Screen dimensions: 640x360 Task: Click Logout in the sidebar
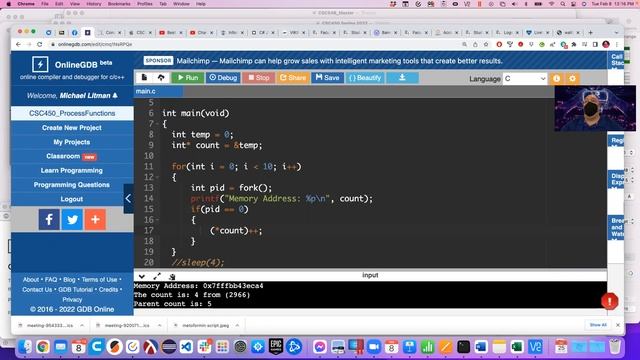coord(72,199)
